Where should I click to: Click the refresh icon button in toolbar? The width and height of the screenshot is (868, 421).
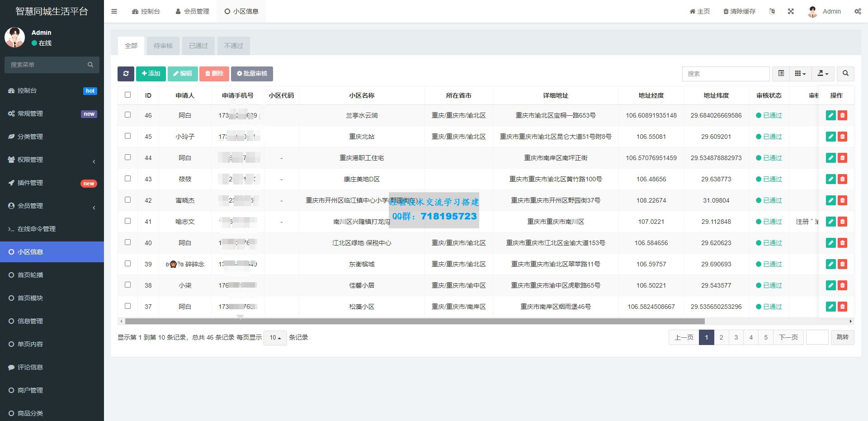pyautogui.click(x=126, y=74)
